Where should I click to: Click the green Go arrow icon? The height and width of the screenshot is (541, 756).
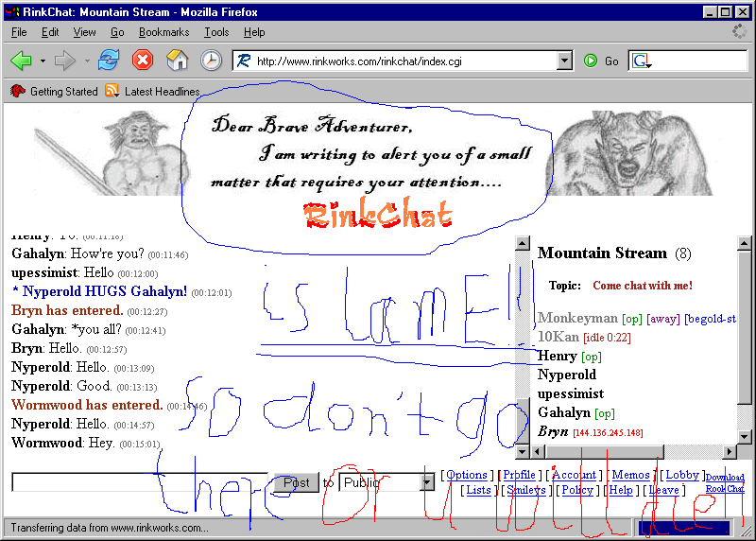(591, 61)
